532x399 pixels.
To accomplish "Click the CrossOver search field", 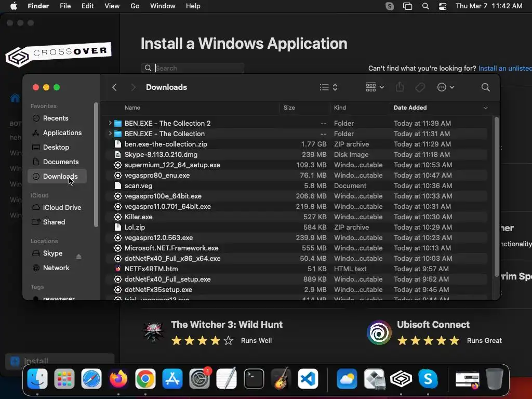I will coord(193,68).
